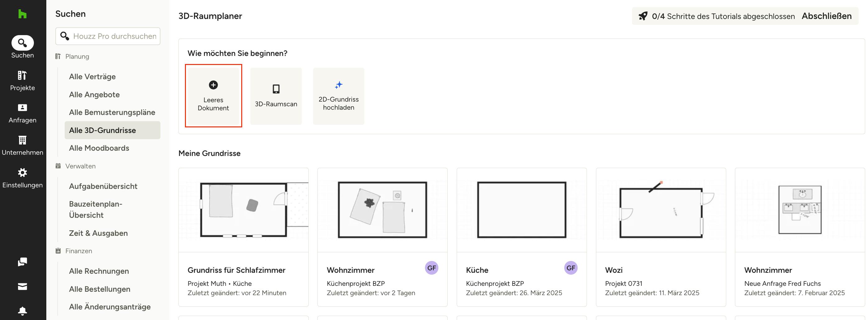Create a Leeres Dokument
The width and height of the screenshot is (868, 320).
213,96
